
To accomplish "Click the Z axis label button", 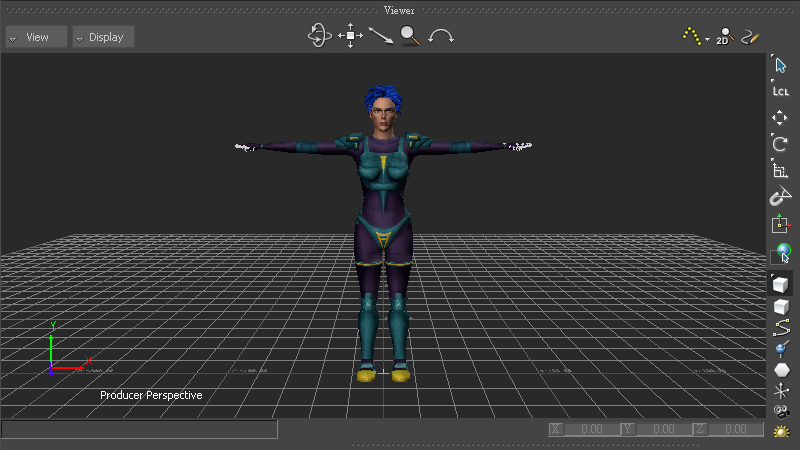I will (701, 429).
